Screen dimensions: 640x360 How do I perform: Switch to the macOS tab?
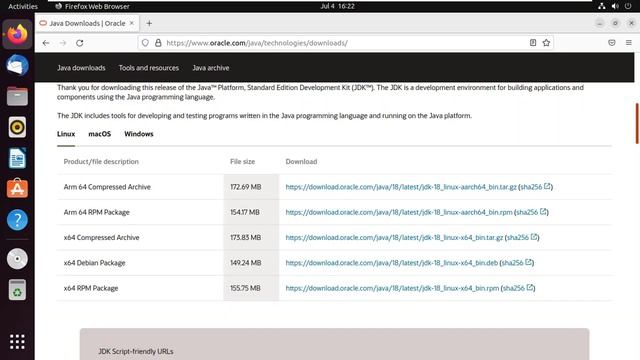pyautogui.click(x=100, y=134)
